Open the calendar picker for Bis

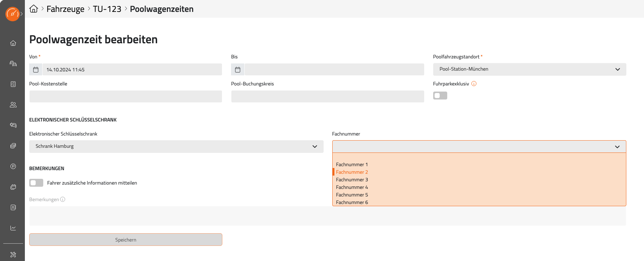tap(238, 70)
